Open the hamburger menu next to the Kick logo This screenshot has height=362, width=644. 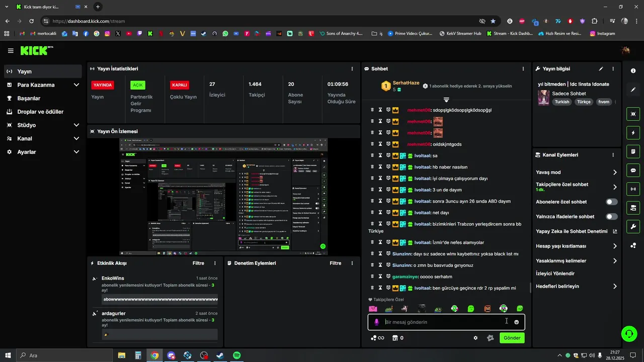click(x=11, y=51)
